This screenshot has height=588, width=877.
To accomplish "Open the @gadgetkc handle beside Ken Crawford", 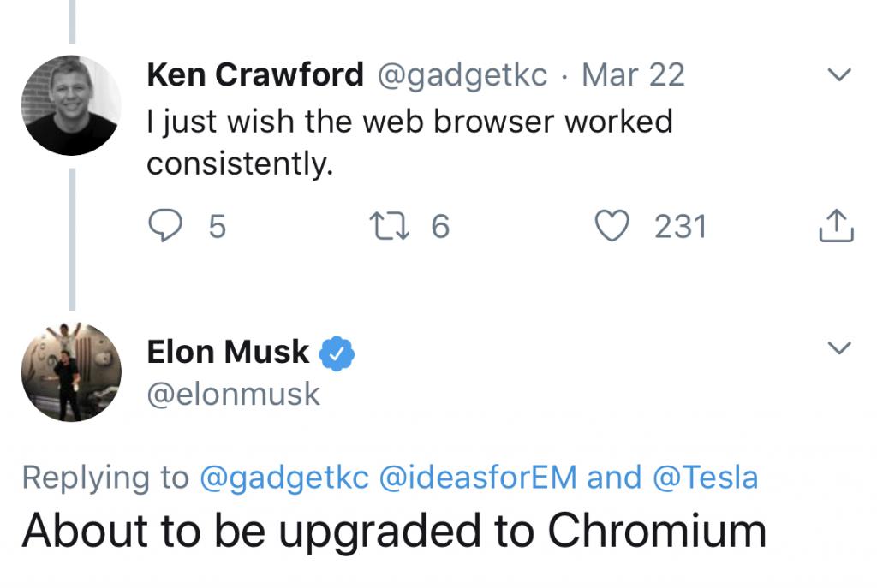I will [462, 75].
